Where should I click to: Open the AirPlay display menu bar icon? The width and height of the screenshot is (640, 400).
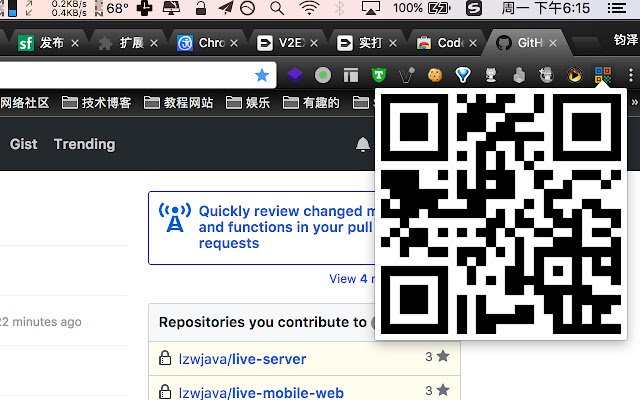371,8
